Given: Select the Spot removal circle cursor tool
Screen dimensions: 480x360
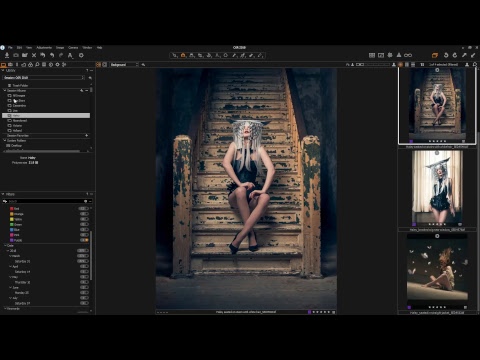Looking at the screenshot, I should tap(226, 55).
